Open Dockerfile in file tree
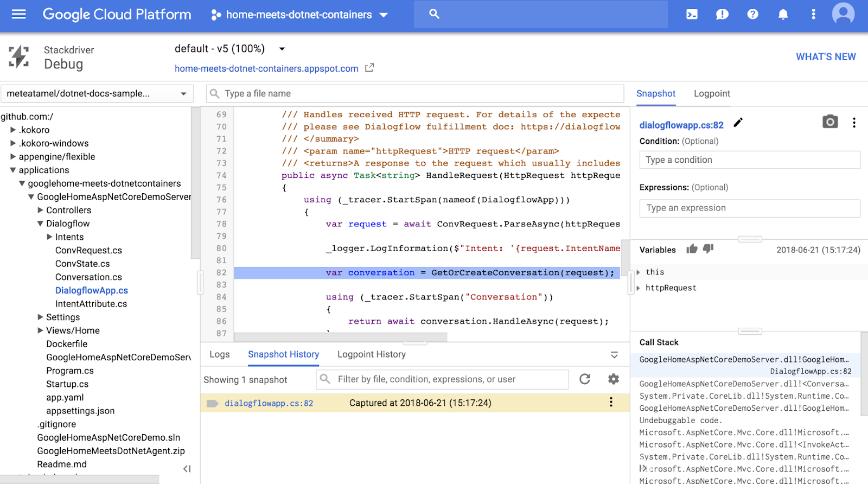Image resolution: width=868 pixels, height=484 pixels. point(67,343)
